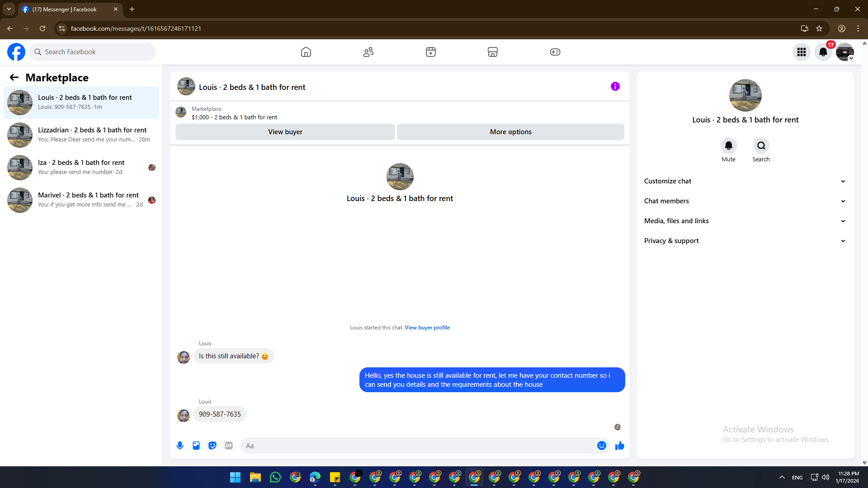This screenshot has width=868, height=488.
Task: Send a thumbs-up like
Action: pos(619,446)
